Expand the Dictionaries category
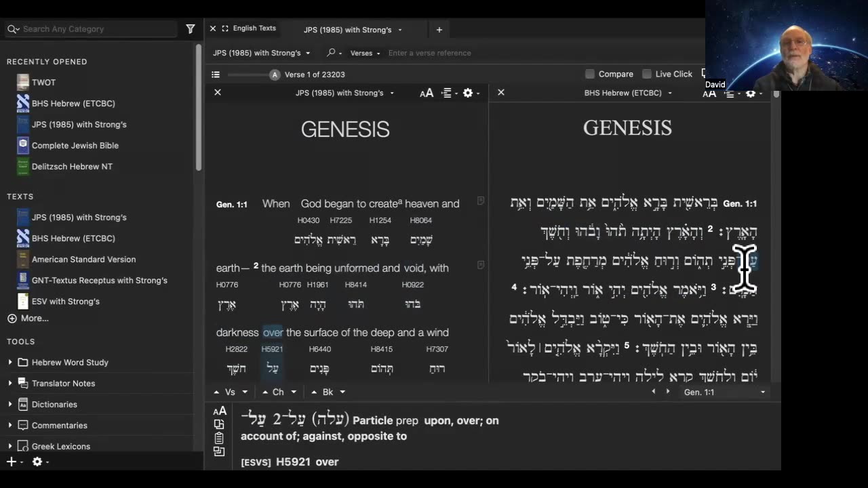Viewport: 868px width, 488px height. coord(10,404)
